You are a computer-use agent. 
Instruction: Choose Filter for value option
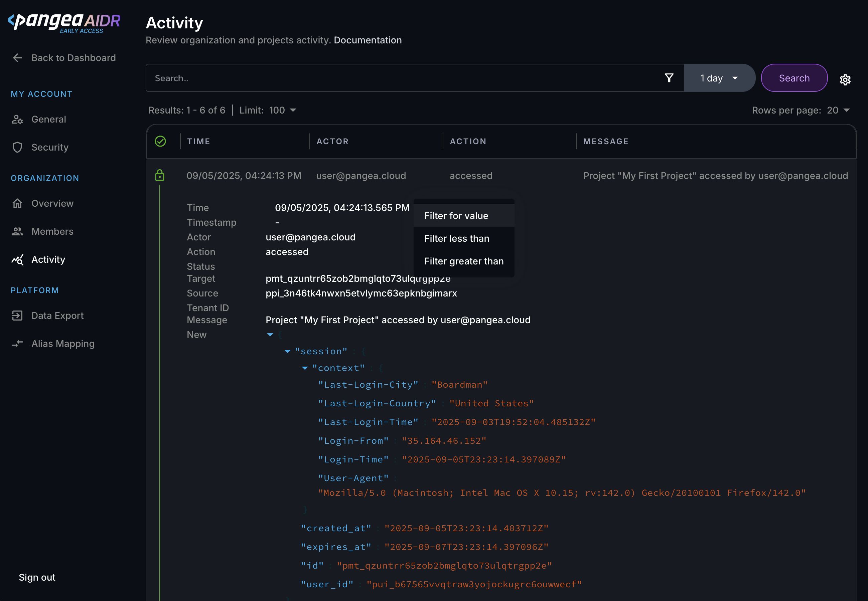click(464, 216)
